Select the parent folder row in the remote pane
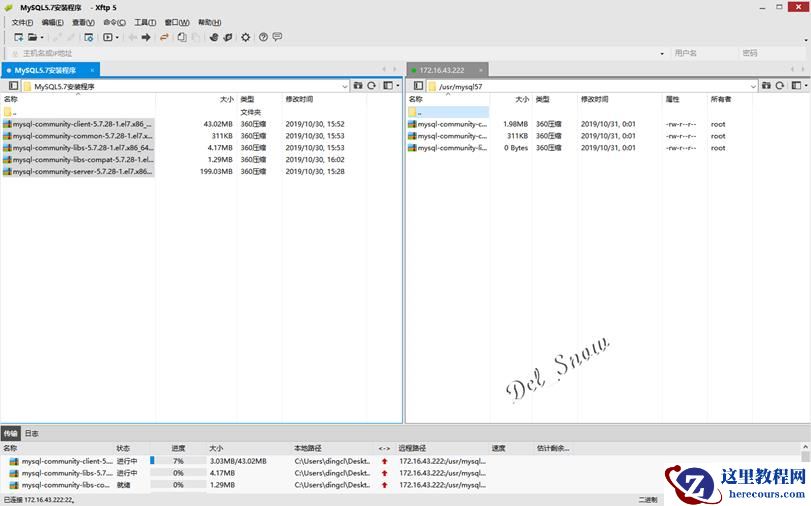Image resolution: width=811 pixels, height=506 pixels. [448, 112]
